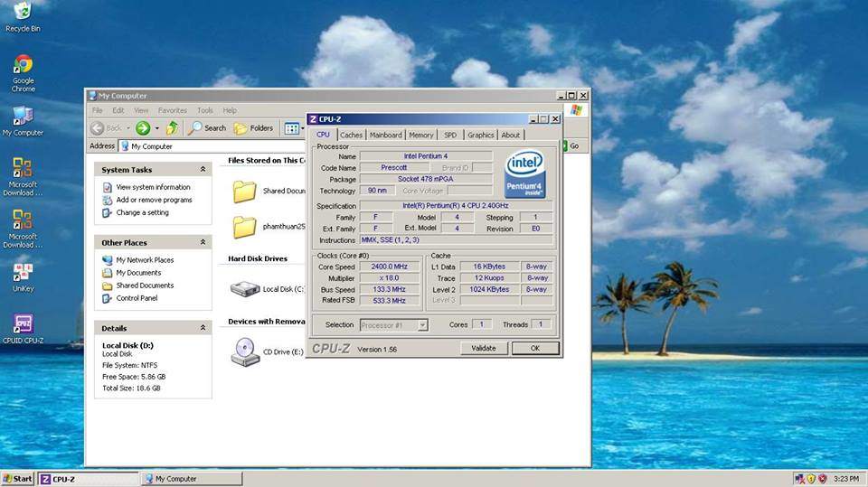This screenshot has width=868, height=487.
Task: Switch to the Memory tab in CPU-Z
Action: point(420,136)
